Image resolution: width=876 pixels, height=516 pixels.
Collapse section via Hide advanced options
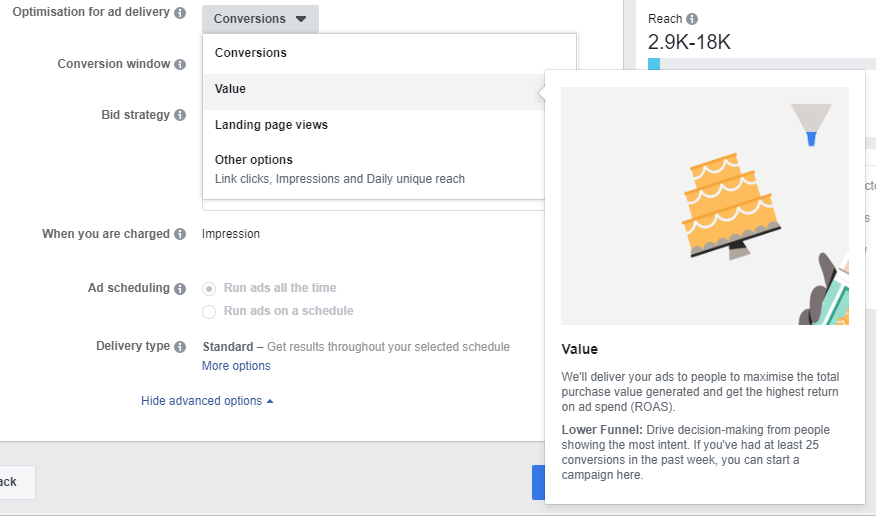pos(207,401)
